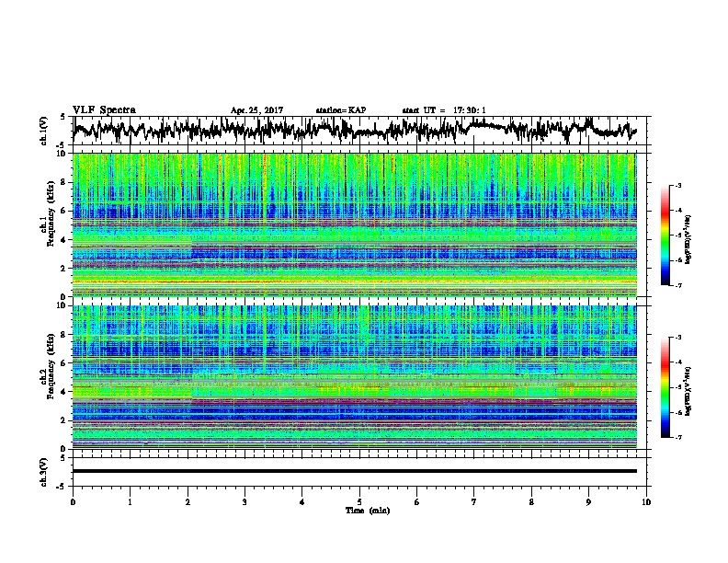Click the "Time (min)" axis label
The height and width of the screenshot is (563, 728).
coord(368,511)
